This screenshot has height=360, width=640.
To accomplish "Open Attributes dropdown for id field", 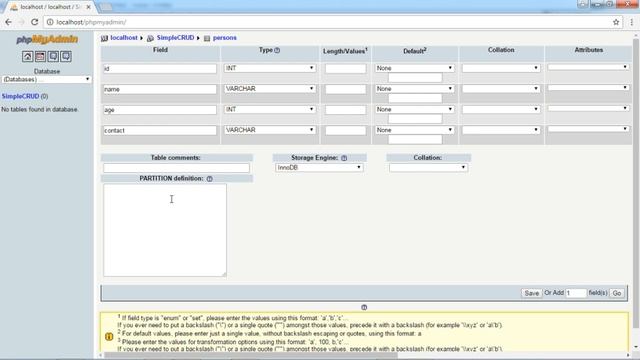I will [x=588, y=67].
